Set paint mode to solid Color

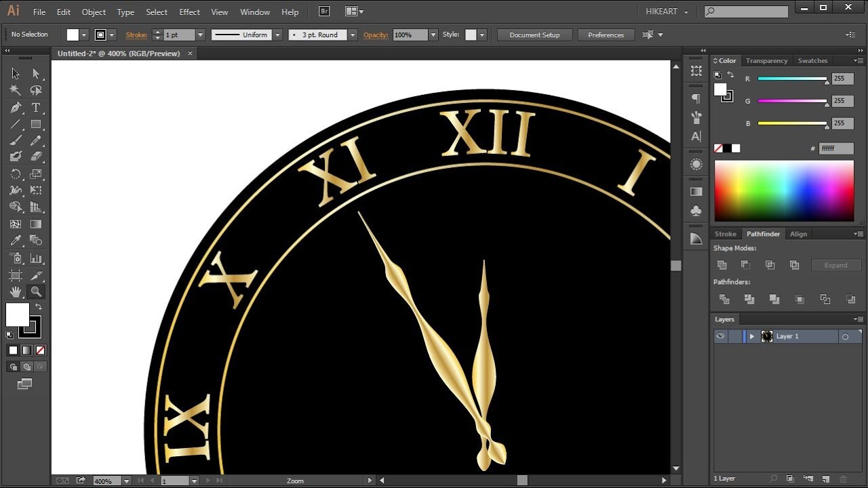tap(13, 350)
